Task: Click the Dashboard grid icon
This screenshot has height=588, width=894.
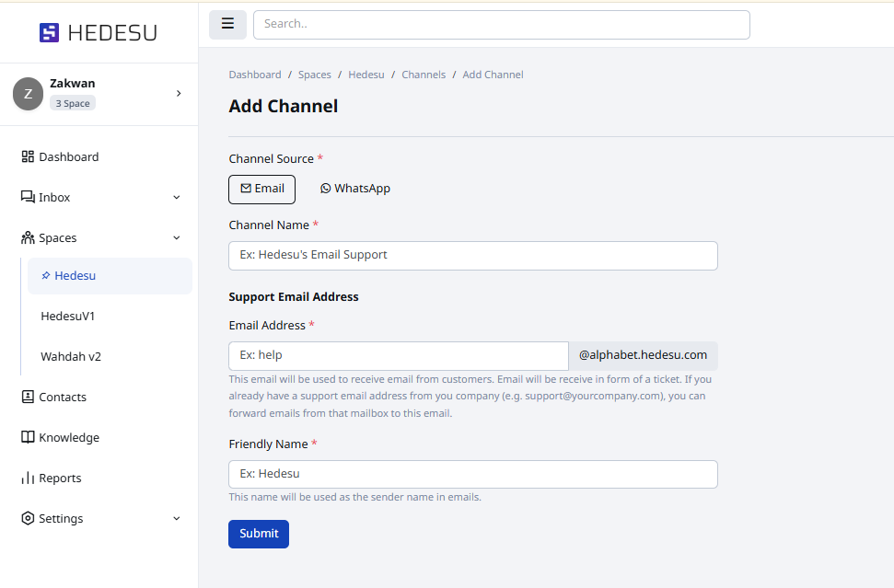Action: click(x=28, y=156)
